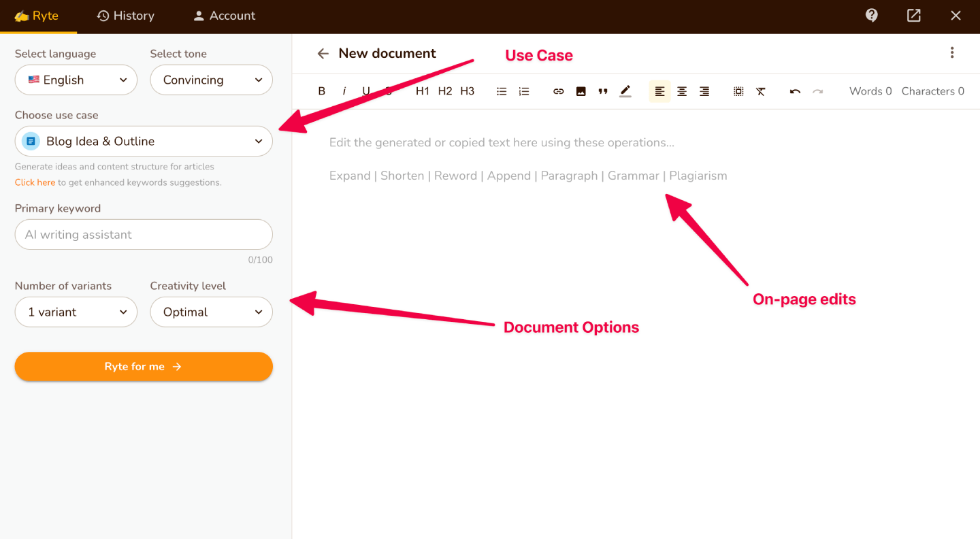Switch to the History tab
The image size is (980, 539).
126,16
